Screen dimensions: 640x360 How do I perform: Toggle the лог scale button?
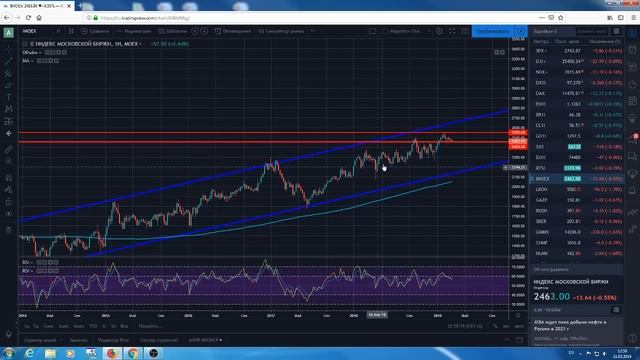pyautogui.click(x=506, y=326)
